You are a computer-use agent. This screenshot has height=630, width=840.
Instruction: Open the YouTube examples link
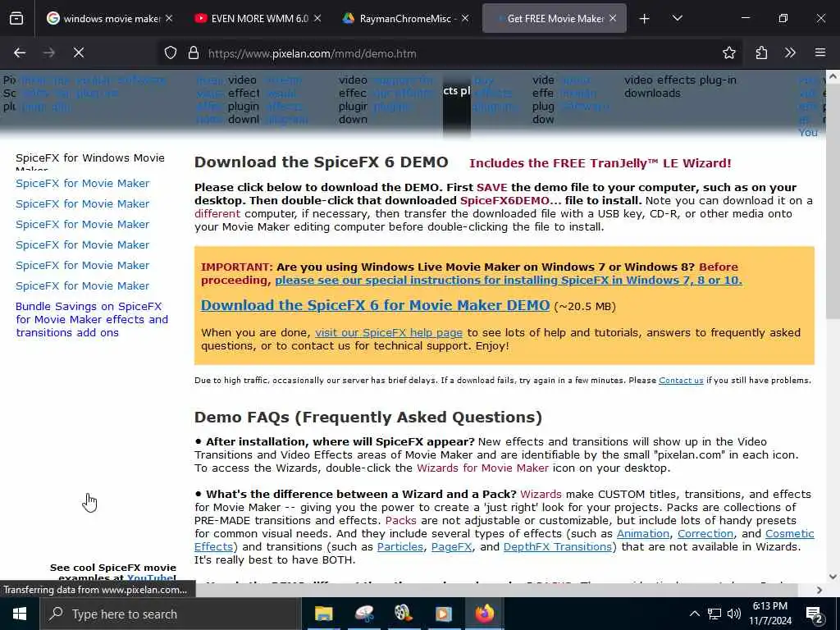click(150, 578)
